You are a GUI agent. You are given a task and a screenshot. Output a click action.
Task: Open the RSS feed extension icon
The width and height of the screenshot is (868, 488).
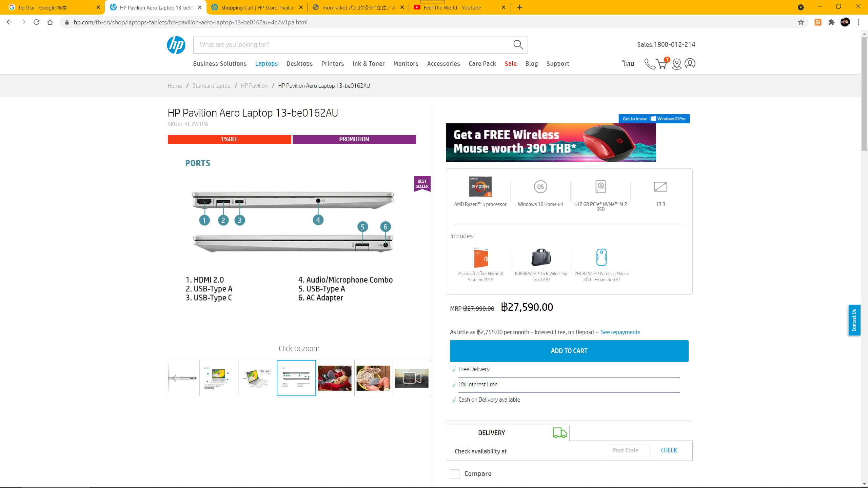pyautogui.click(x=818, y=22)
